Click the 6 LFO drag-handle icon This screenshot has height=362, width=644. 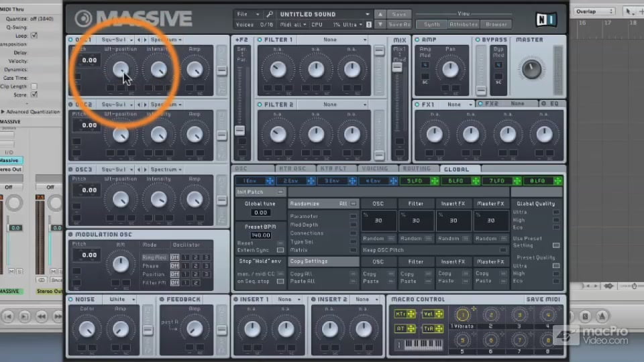[476, 181]
